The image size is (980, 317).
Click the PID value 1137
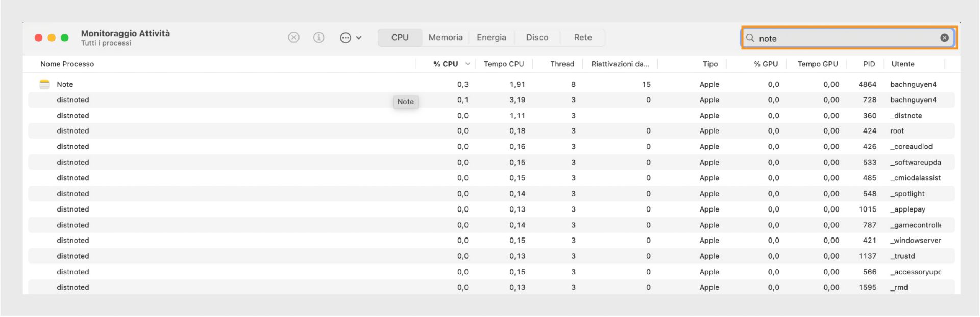click(x=867, y=256)
